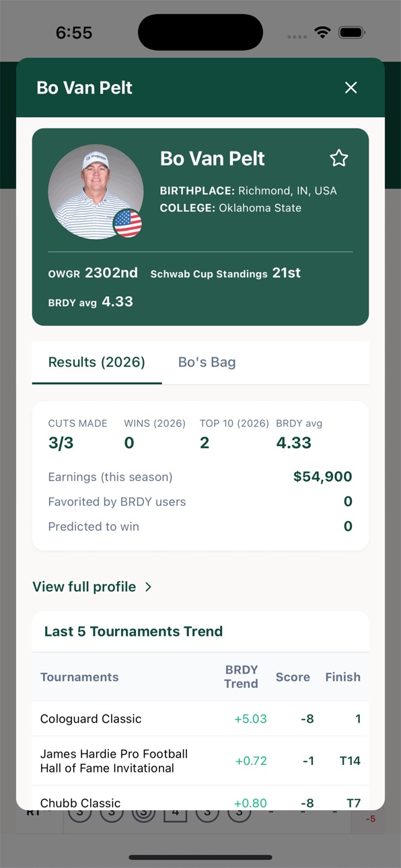401x868 pixels.
Task: Tap the Finish column header
Action: [343, 677]
